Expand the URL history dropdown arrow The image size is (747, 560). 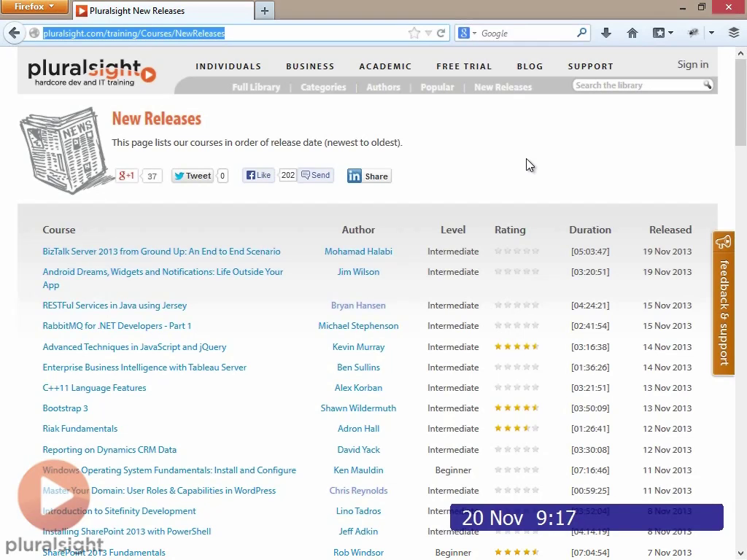click(x=428, y=33)
